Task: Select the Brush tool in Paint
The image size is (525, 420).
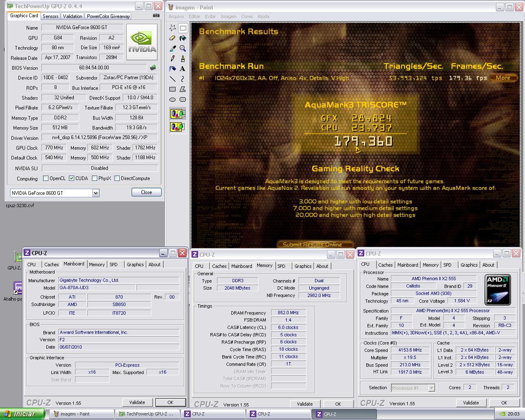Action: pos(183,59)
